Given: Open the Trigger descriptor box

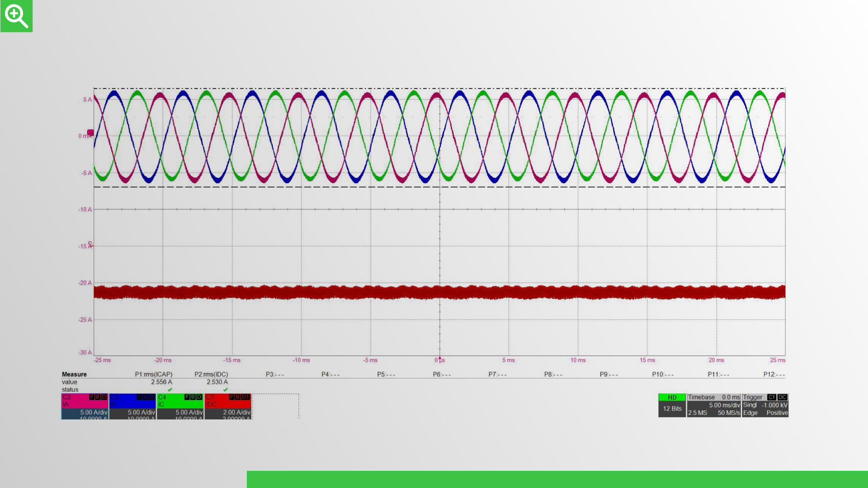Looking at the screenshot, I should click(765, 405).
